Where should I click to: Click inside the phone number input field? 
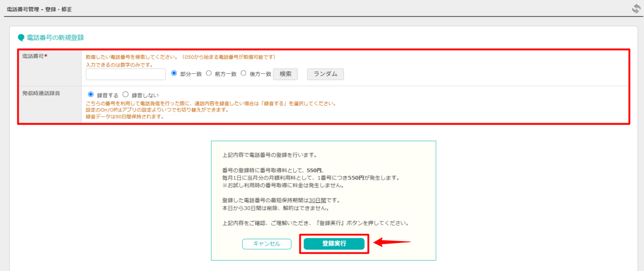(x=125, y=74)
